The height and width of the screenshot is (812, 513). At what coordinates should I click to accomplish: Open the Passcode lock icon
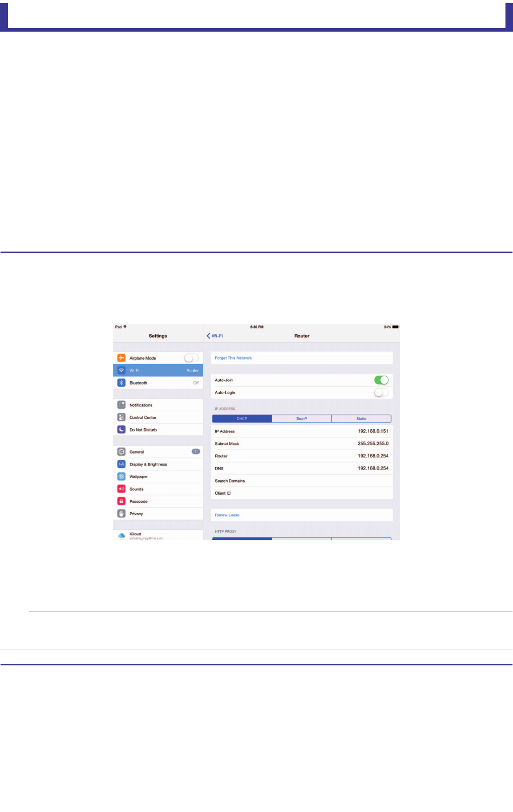121,501
